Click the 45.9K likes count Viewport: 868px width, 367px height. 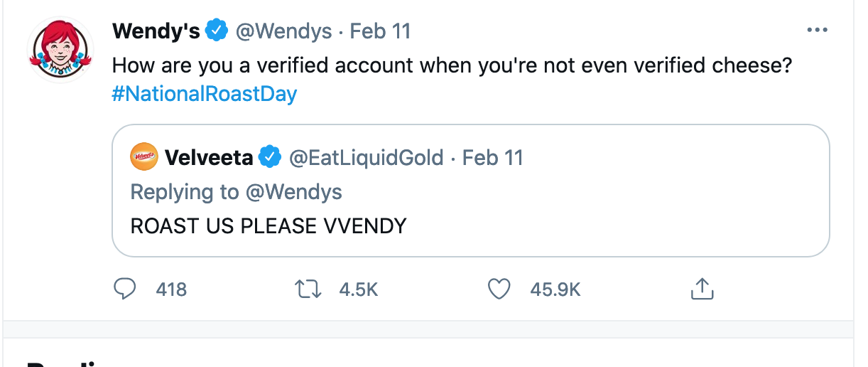coord(555,289)
